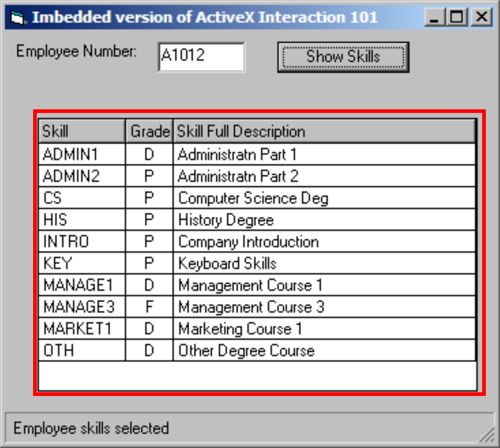The width and height of the screenshot is (500, 448).
Task: Select the ADMIN2 skill row
Action: click(81, 176)
